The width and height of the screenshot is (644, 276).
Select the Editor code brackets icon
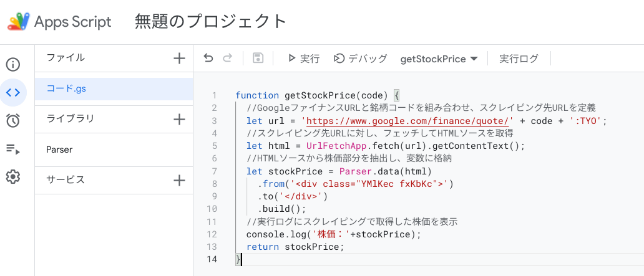tap(13, 92)
